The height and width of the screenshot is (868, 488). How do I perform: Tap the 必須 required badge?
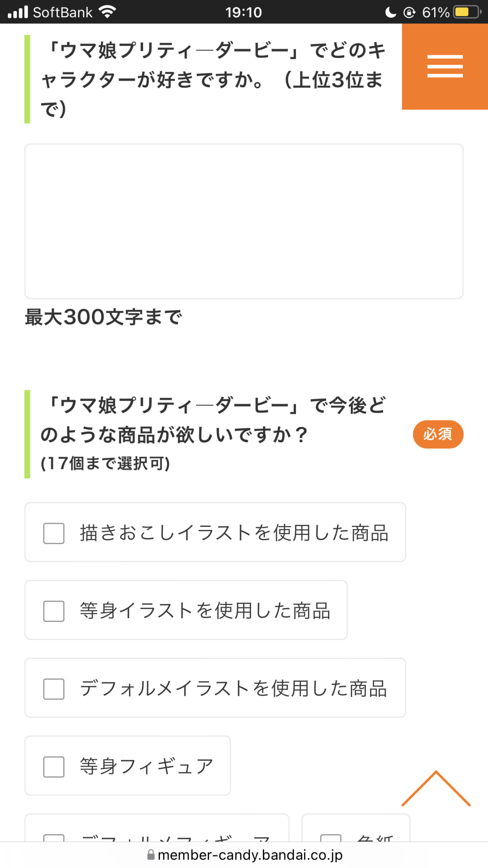coord(438,434)
